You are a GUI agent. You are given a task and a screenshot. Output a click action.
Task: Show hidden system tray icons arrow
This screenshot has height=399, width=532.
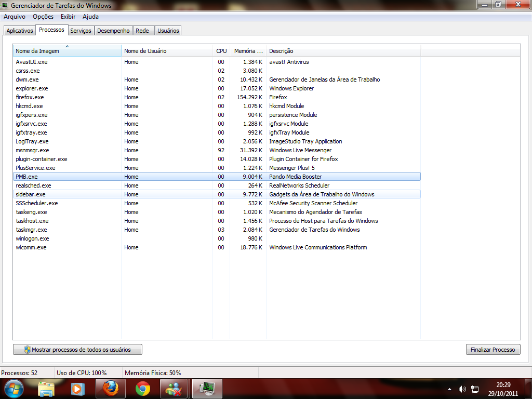pos(449,389)
